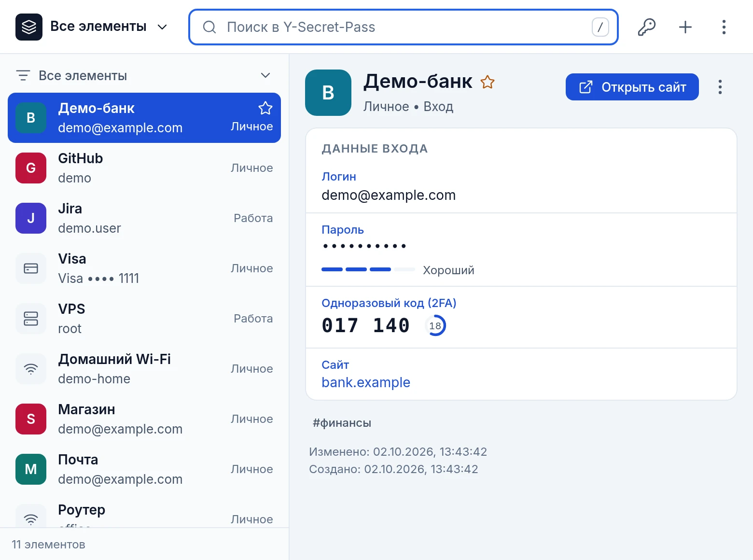Click the VPS server icon
The height and width of the screenshot is (560, 753).
31,319
